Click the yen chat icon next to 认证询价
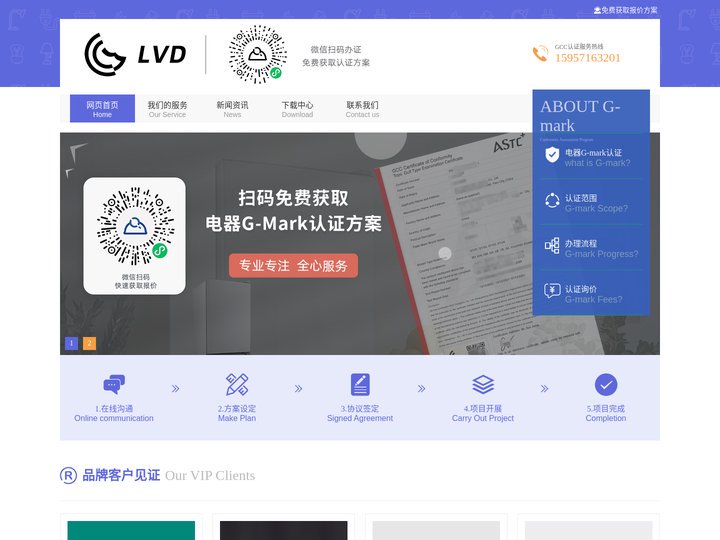 pyautogui.click(x=552, y=291)
